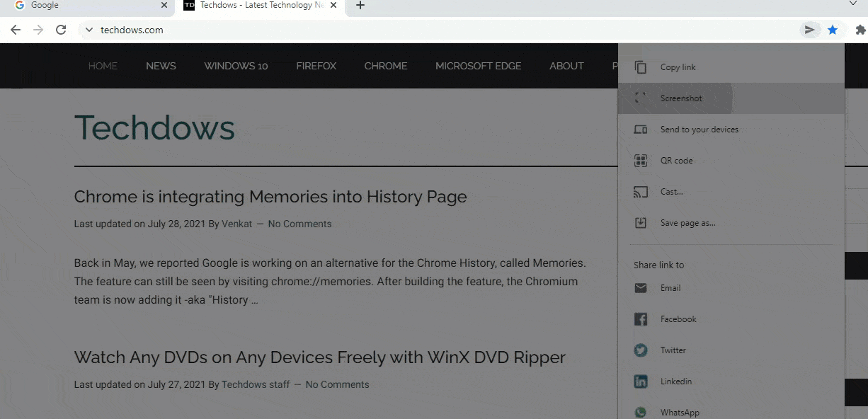Toggle the blue bookmark star

833,30
